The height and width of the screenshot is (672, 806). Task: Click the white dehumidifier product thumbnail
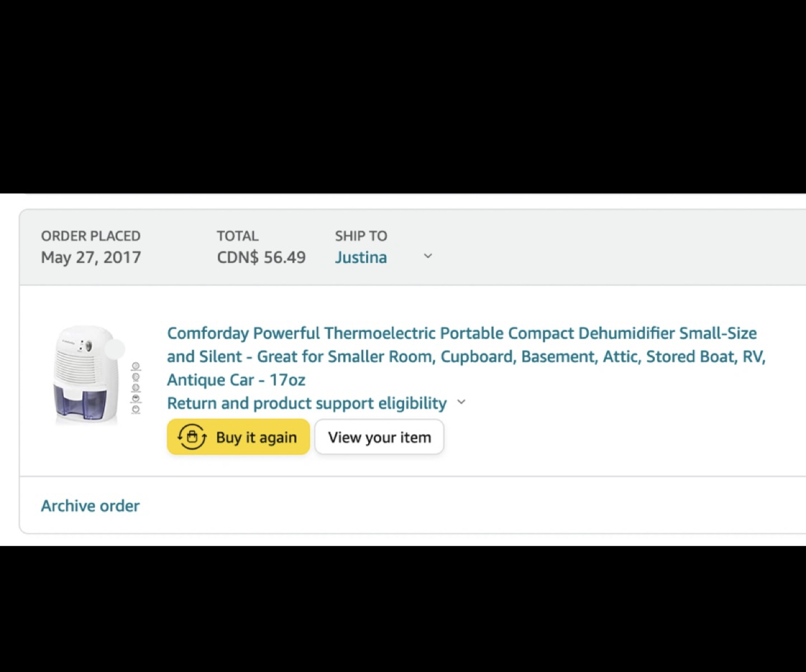coord(87,374)
